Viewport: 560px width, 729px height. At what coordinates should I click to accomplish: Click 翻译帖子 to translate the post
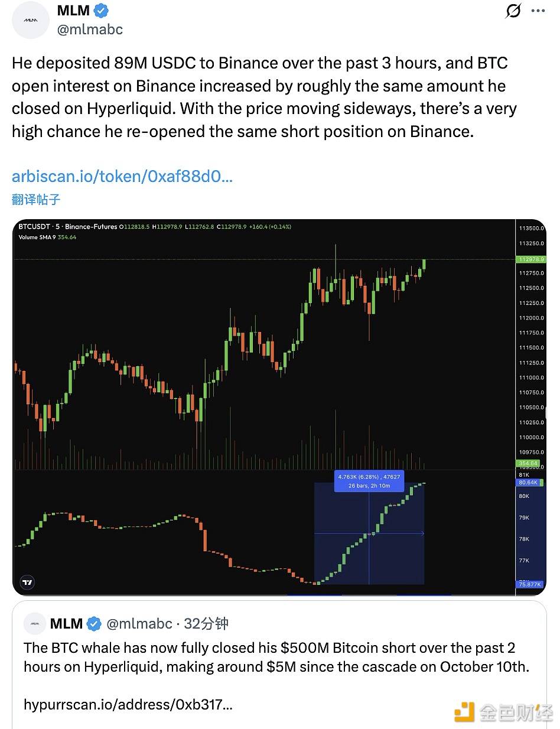coord(36,199)
